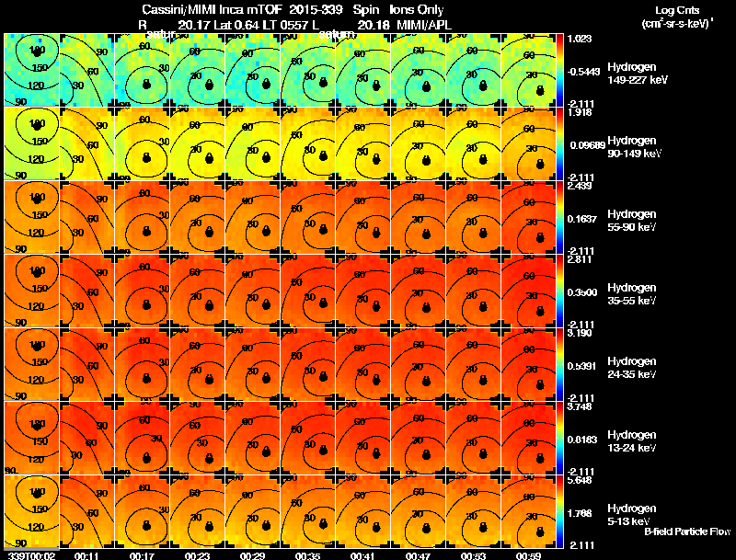Click the color scale maximum value 2.811
Viewport: 736px width, 560px height.
pos(580,260)
